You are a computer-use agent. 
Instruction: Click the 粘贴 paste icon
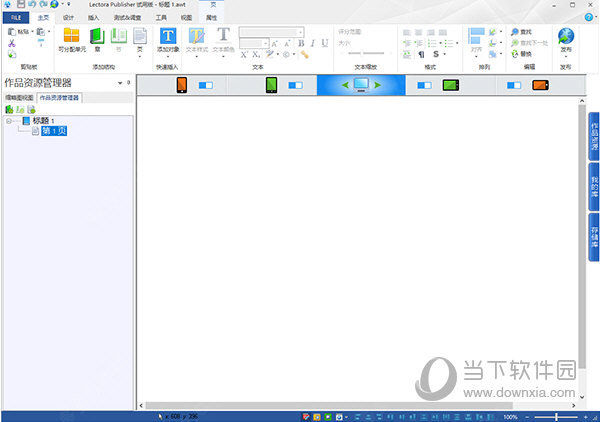coord(12,32)
